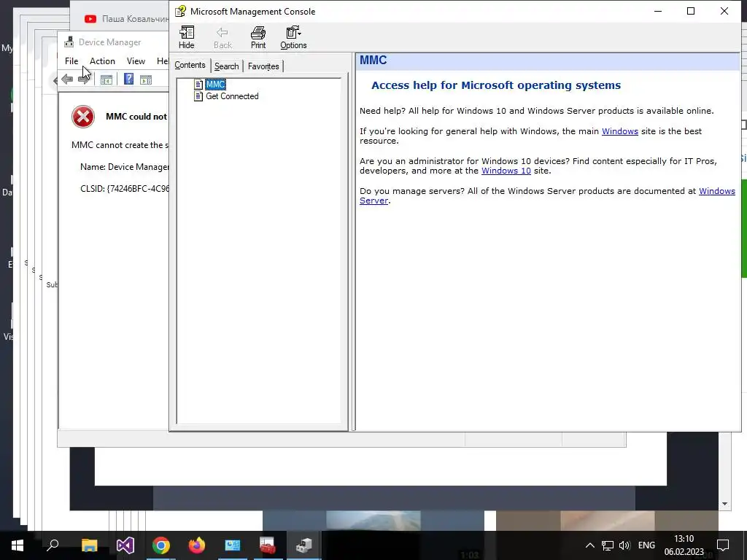Follow the Windows site link
The image size is (747, 560).
620,131
